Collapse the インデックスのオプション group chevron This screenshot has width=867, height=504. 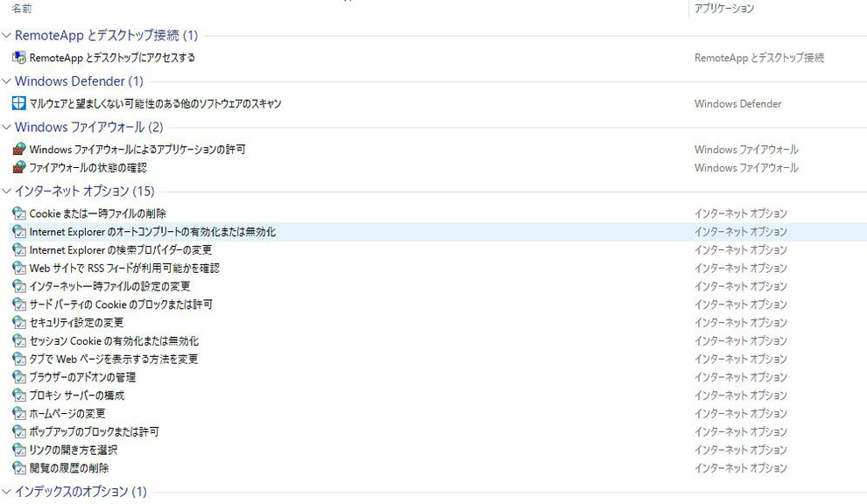tap(6, 491)
